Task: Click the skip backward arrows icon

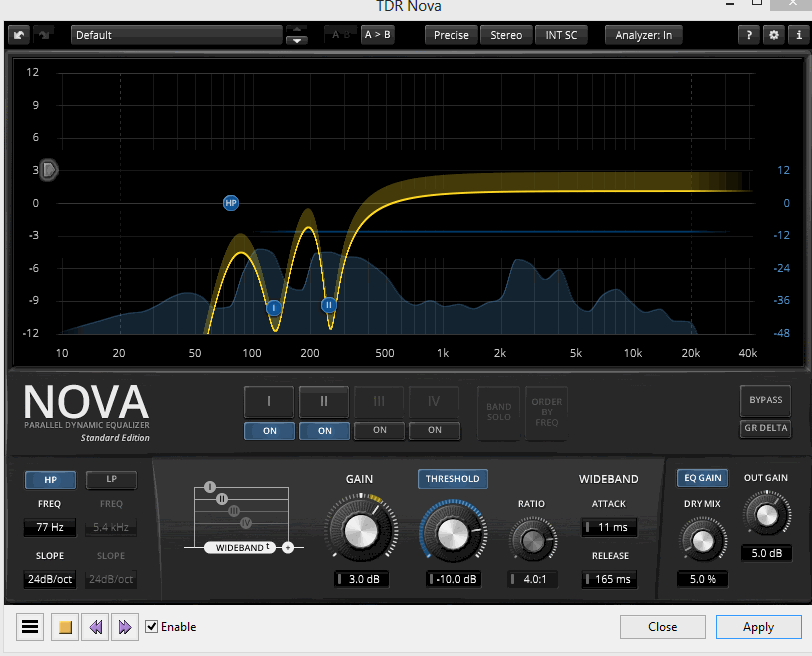Action: pyautogui.click(x=97, y=627)
